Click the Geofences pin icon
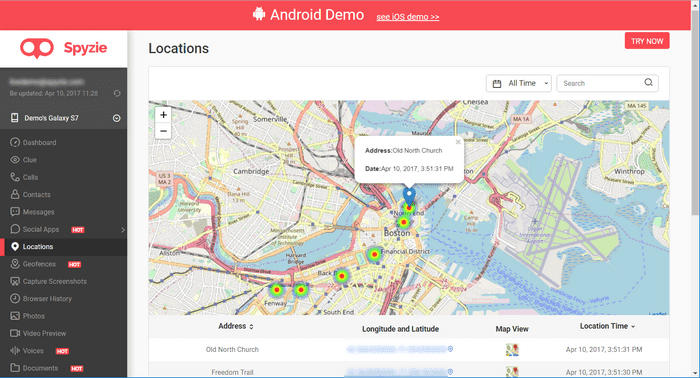The width and height of the screenshot is (700, 378). (15, 264)
